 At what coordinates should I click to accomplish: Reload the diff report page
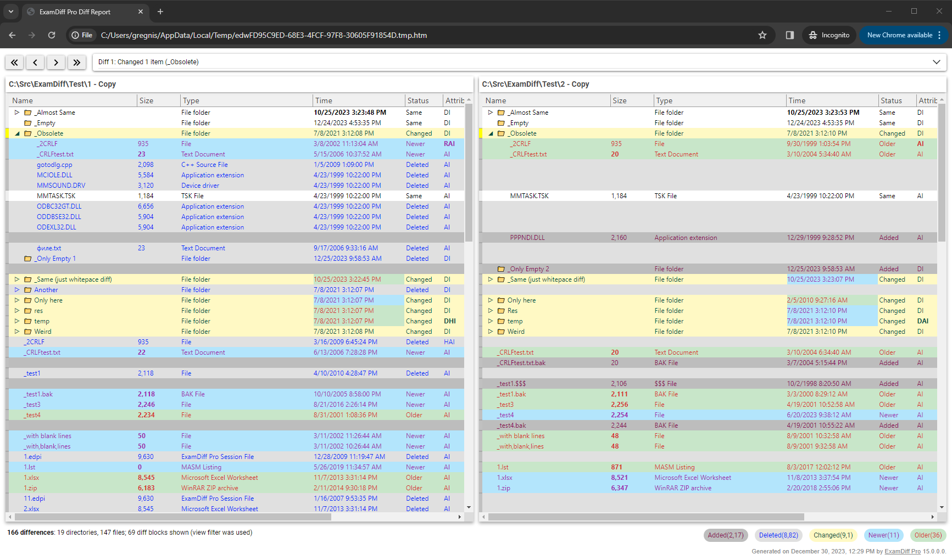[52, 35]
